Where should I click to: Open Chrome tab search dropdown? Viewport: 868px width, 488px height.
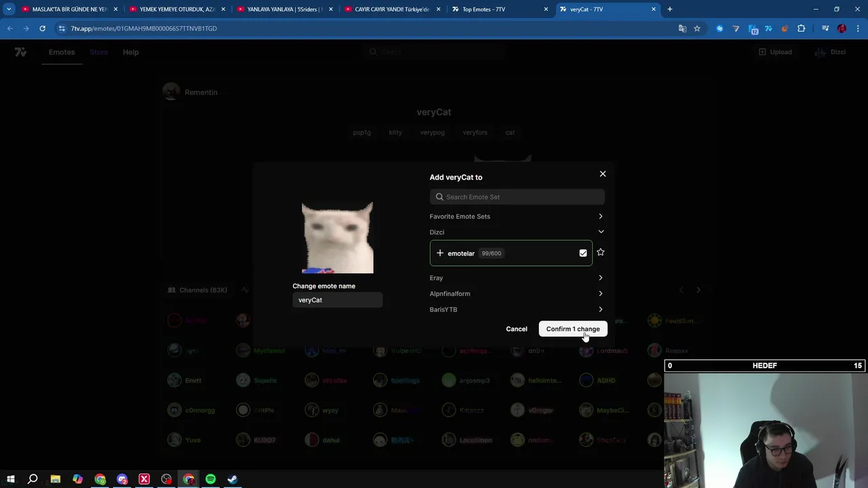pyautogui.click(x=9, y=9)
